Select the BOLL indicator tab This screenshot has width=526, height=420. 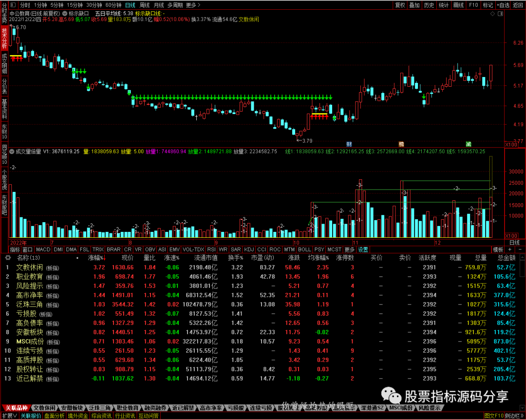304,249
